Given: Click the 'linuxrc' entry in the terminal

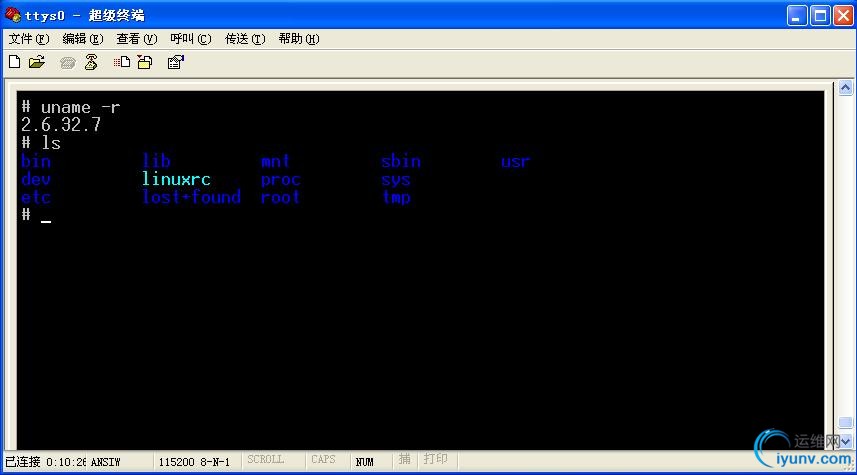Looking at the screenshot, I should (x=176, y=179).
